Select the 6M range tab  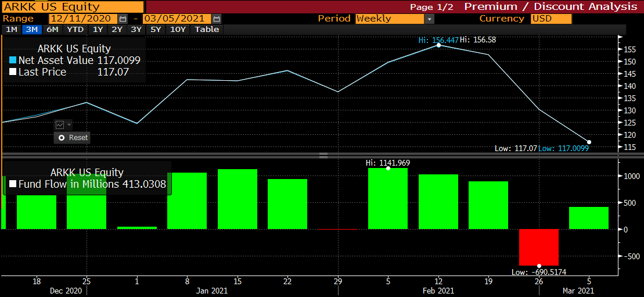52,29
